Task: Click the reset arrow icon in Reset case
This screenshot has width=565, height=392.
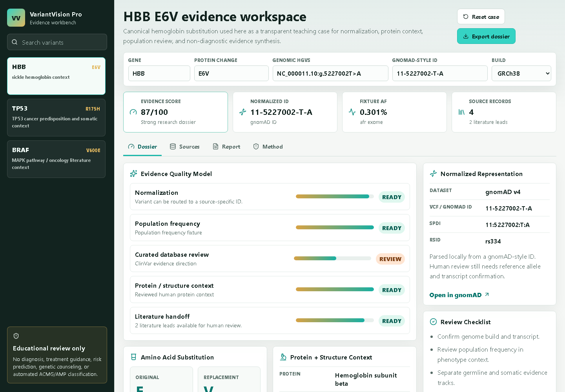Action: (x=466, y=16)
